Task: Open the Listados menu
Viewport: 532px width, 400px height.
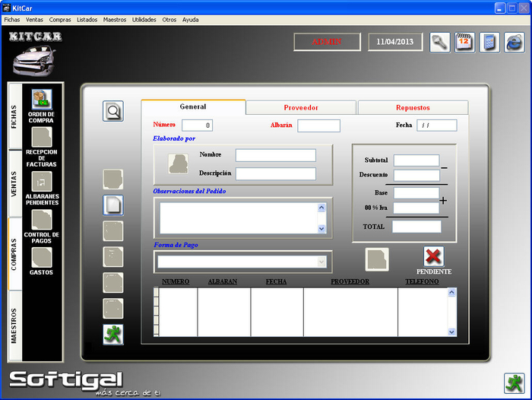Action: click(87, 20)
